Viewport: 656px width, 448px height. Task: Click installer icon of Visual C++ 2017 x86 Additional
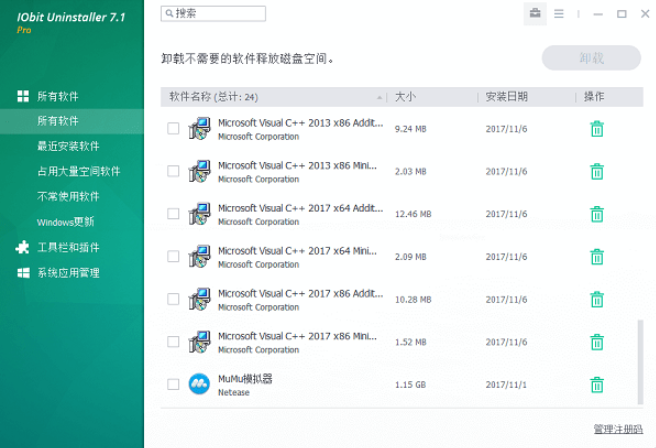tap(199, 299)
